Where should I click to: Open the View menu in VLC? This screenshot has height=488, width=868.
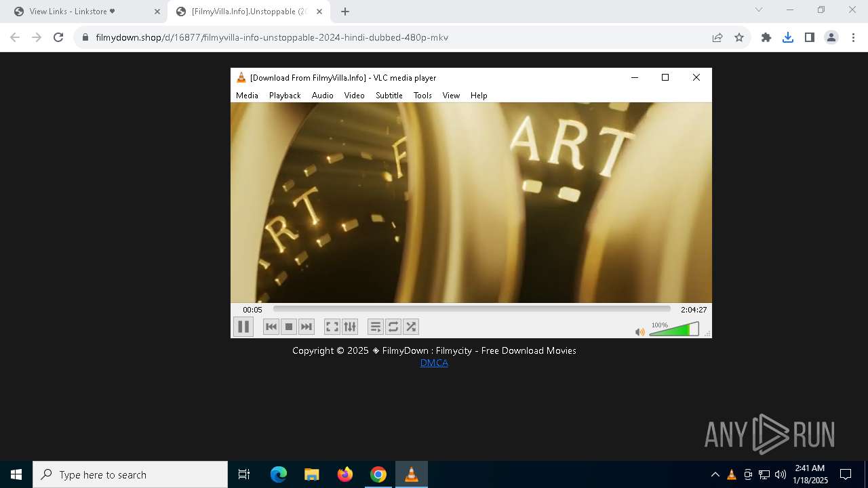(x=451, y=96)
